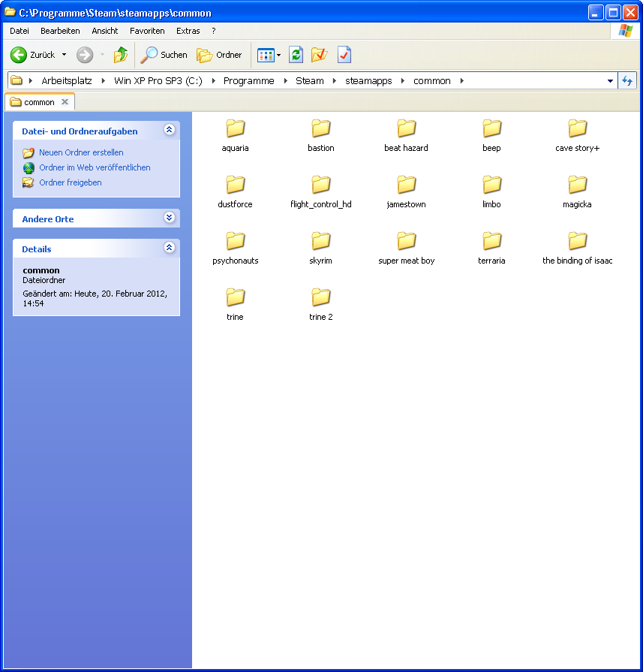Expand the Andere Orte panel
This screenshot has height=672, width=643.
170,217
